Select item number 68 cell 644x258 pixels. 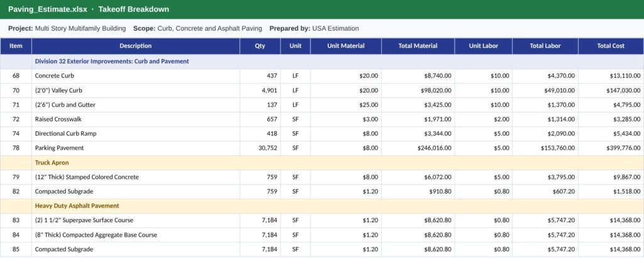tap(16, 76)
